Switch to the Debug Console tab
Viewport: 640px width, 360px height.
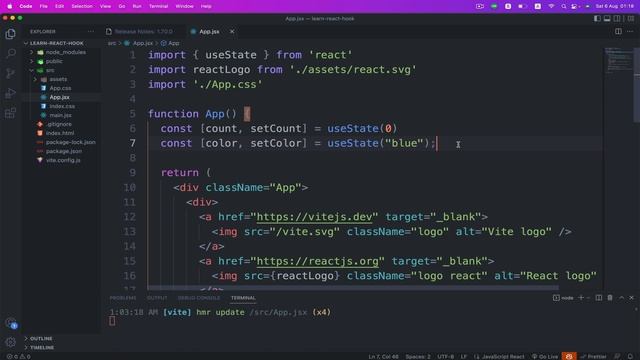tap(199, 298)
